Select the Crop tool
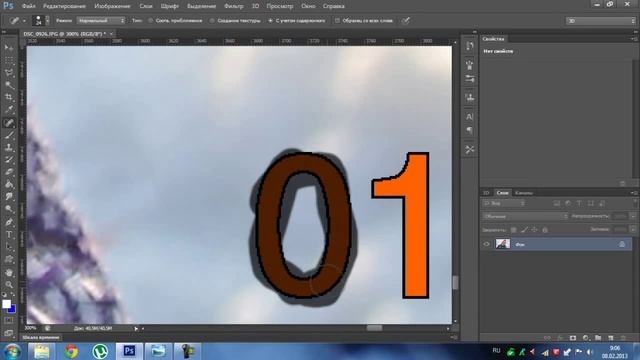The height and width of the screenshot is (360, 640). 9,97
